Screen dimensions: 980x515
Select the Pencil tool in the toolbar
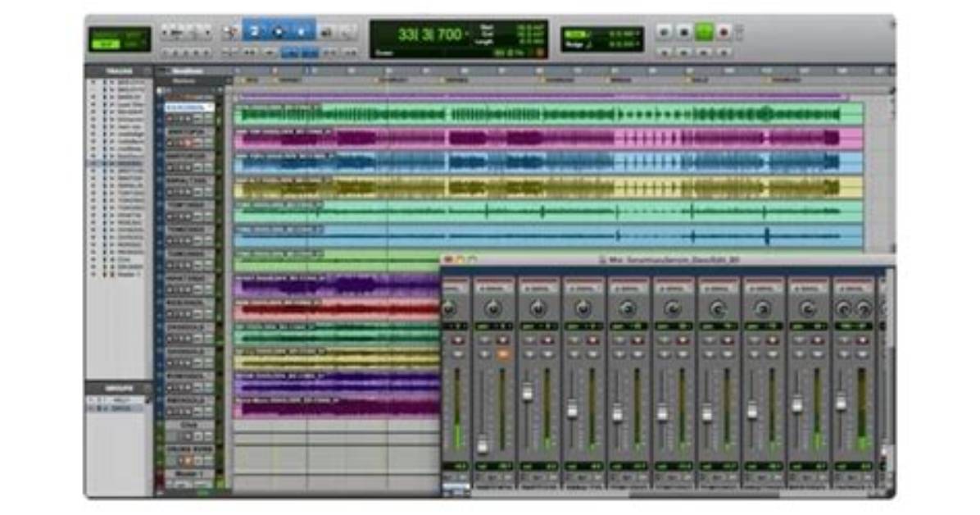point(349,32)
